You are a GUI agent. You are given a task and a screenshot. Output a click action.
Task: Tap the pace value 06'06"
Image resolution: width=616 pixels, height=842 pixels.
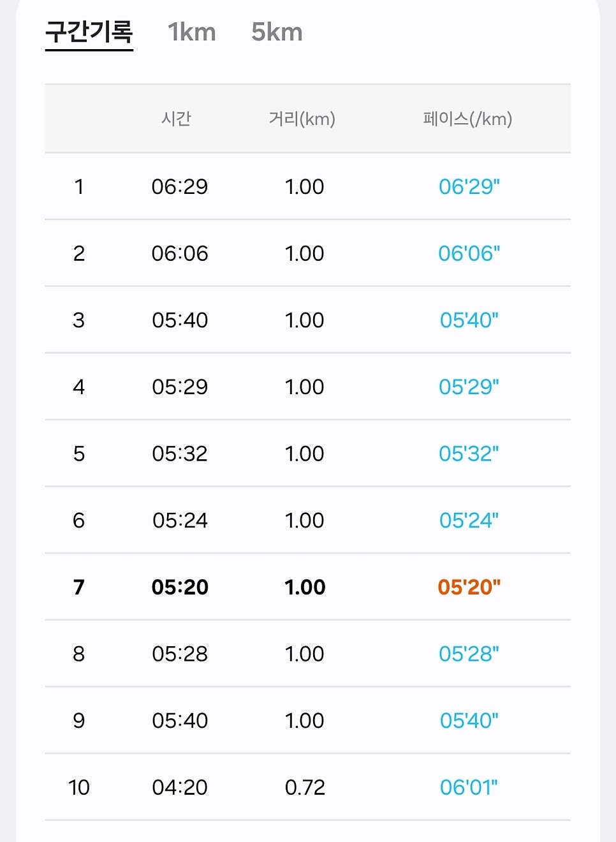pyautogui.click(x=469, y=253)
